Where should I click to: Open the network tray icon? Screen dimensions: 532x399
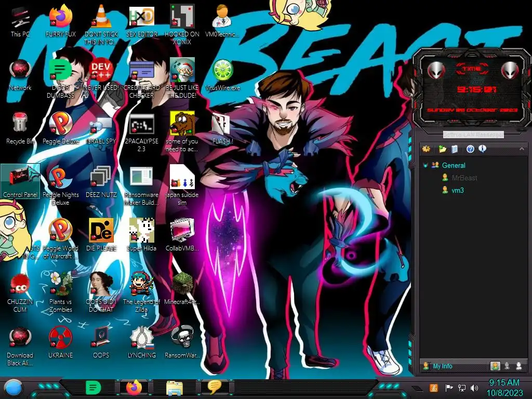pos(461,388)
